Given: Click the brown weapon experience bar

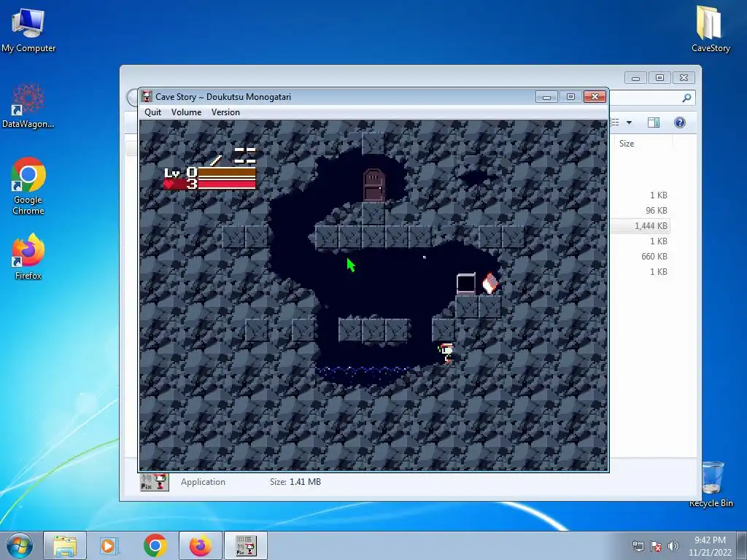Looking at the screenshot, I should (x=227, y=172).
